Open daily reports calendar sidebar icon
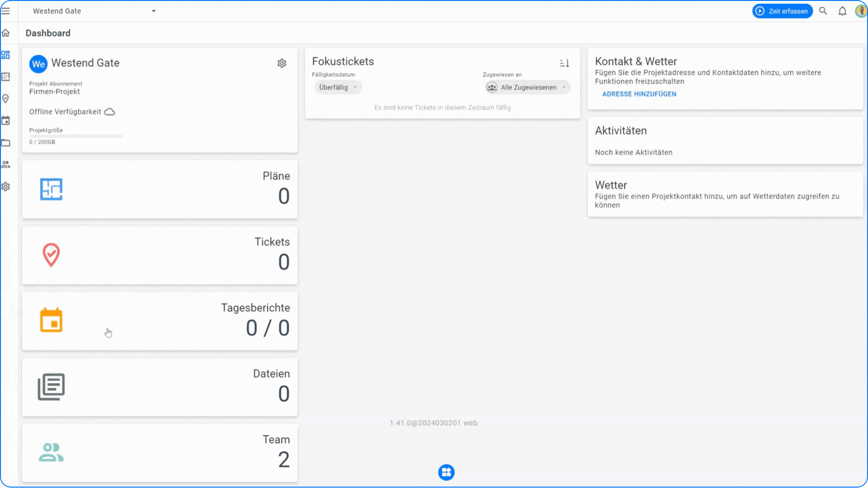Image resolution: width=868 pixels, height=488 pixels. [6, 121]
